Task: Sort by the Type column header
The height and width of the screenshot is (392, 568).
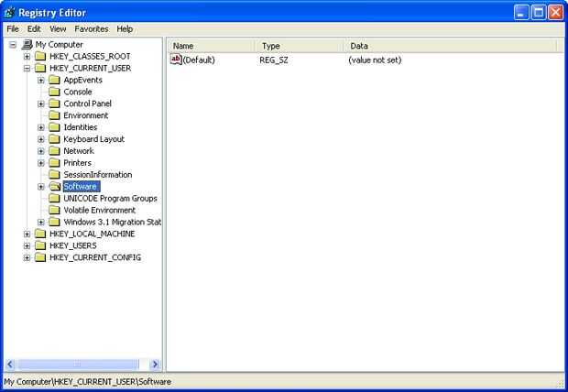Action: pyautogui.click(x=300, y=46)
